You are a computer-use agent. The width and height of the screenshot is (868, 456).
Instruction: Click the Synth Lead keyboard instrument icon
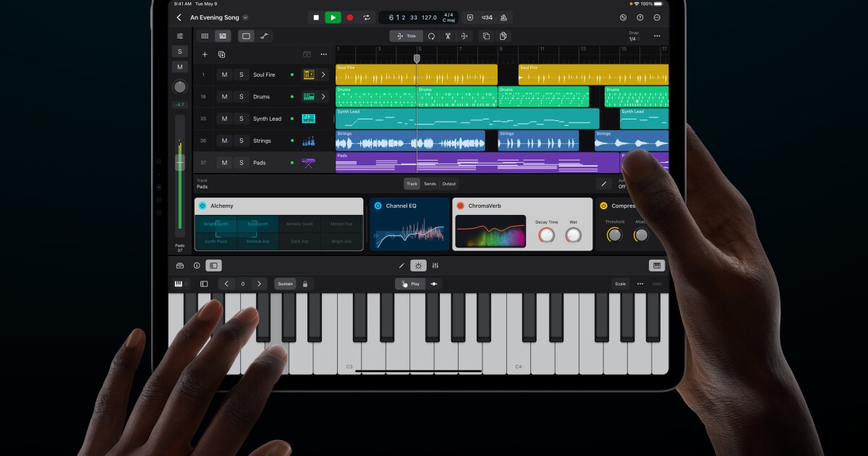[x=309, y=119]
